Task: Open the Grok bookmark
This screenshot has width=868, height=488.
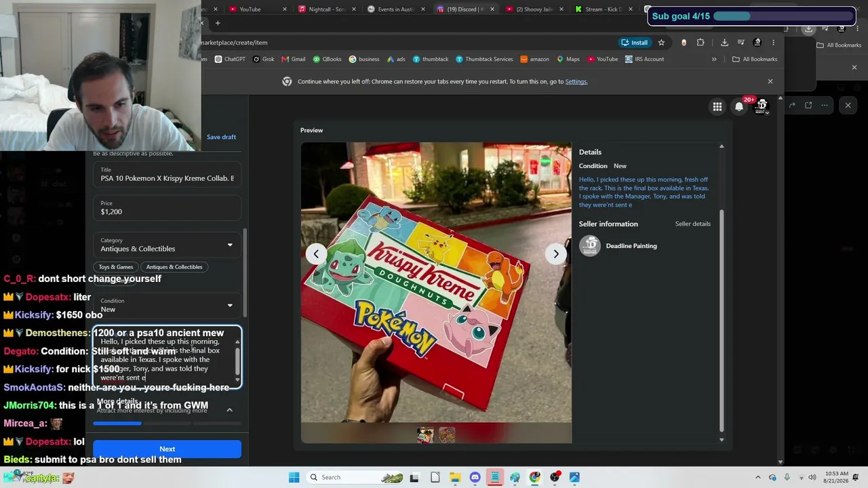Action: [264, 59]
